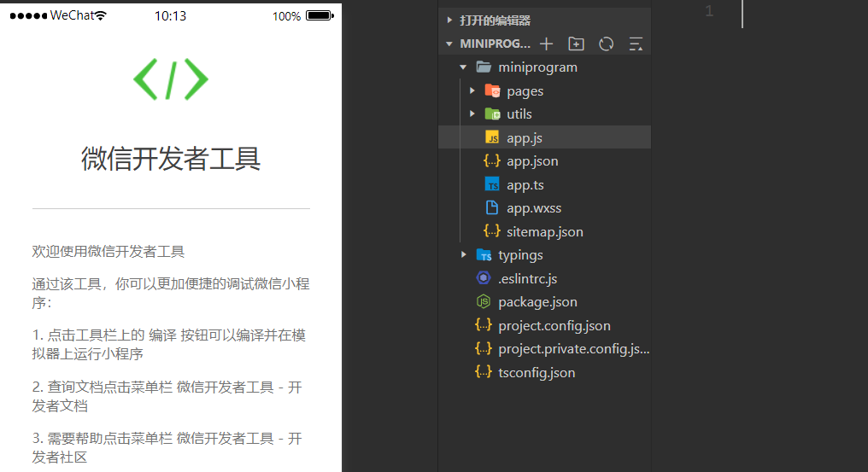
Task: Click the ESLint icon of .eslintrc.js
Action: click(x=484, y=277)
